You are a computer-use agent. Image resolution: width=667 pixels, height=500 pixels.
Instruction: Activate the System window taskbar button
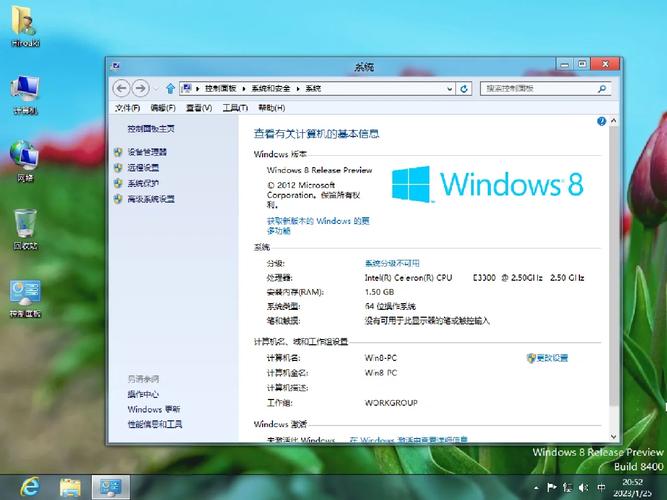[110, 487]
